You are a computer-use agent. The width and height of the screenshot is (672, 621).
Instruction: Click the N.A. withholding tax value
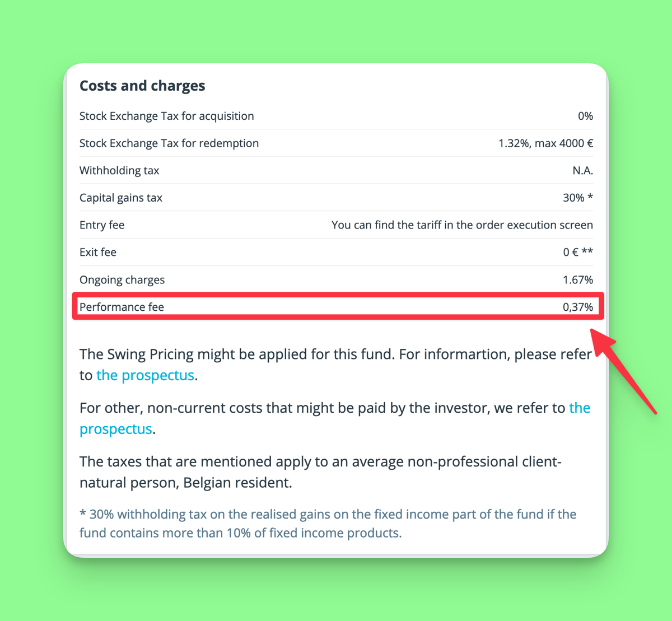pos(582,171)
